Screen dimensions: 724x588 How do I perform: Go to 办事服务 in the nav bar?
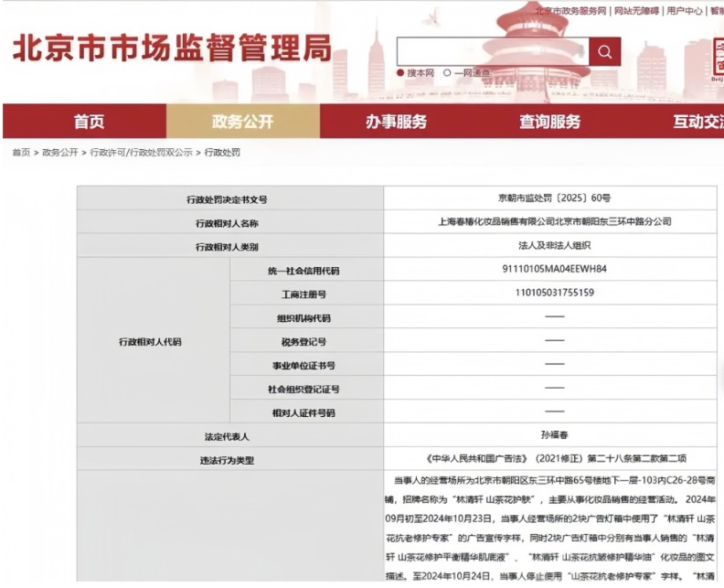click(x=396, y=122)
